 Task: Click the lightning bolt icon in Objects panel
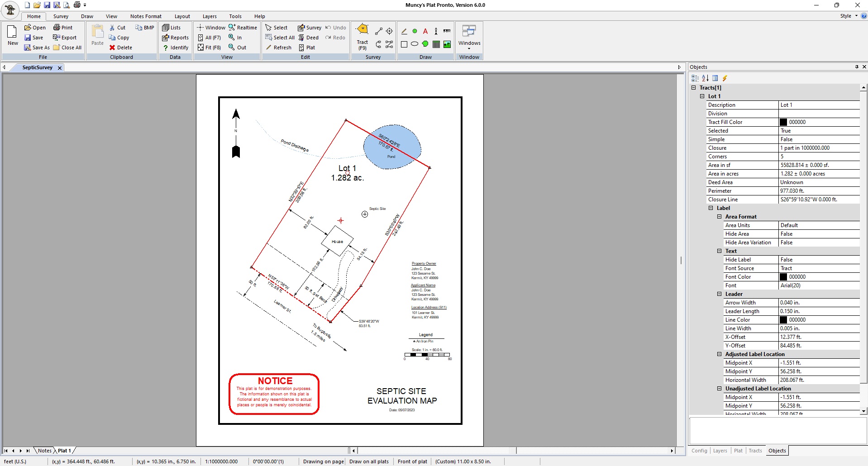[725, 78]
